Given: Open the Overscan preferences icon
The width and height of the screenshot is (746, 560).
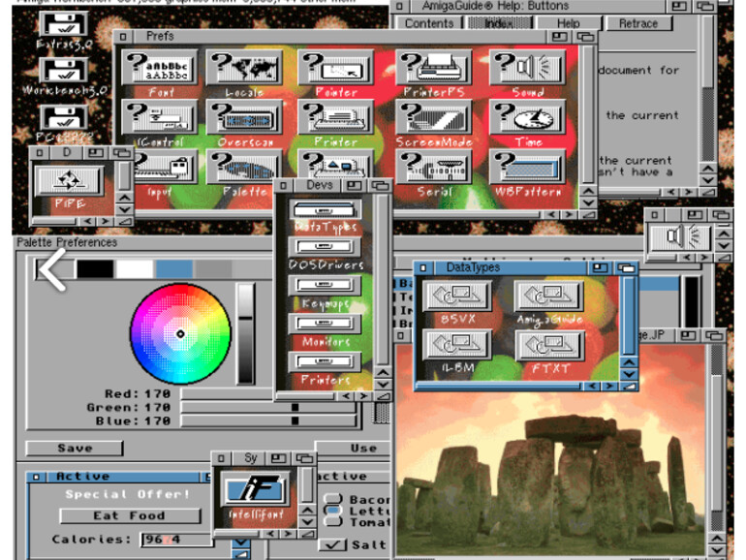Looking at the screenshot, I should point(244,117).
